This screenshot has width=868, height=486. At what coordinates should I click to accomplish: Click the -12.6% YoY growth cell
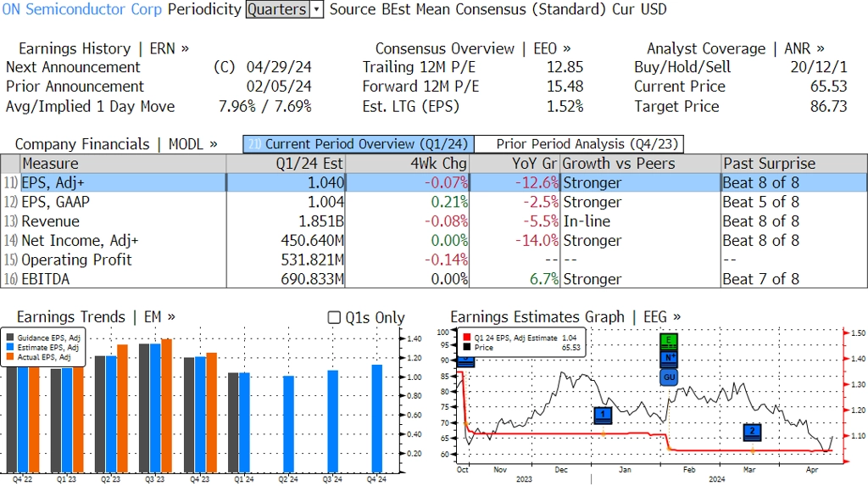(537, 183)
